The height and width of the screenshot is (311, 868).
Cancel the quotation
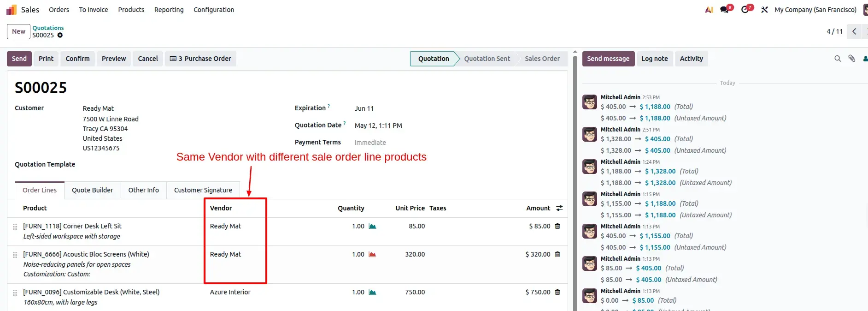[148, 59]
